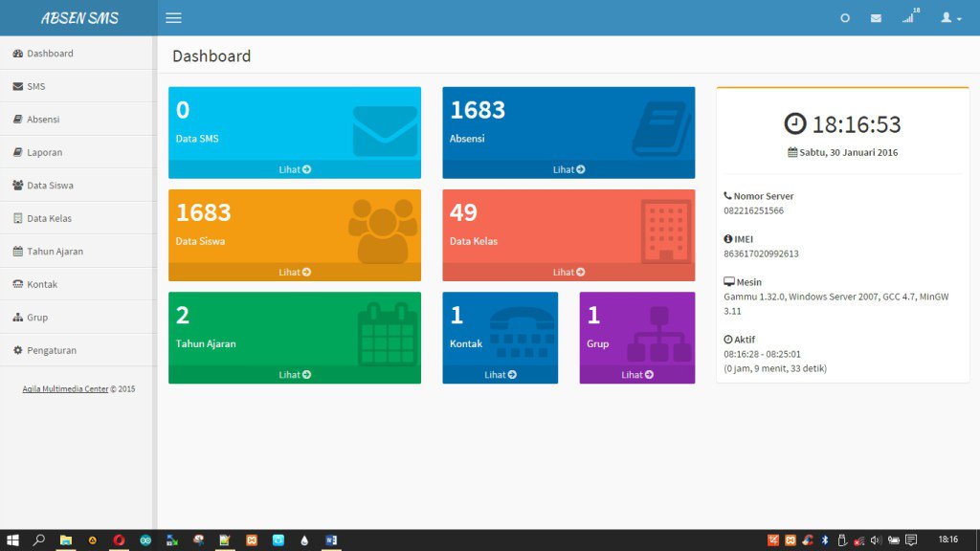This screenshot has height=551, width=980.
Task: Click Lihat on the Data Kelas card
Action: [x=568, y=272]
